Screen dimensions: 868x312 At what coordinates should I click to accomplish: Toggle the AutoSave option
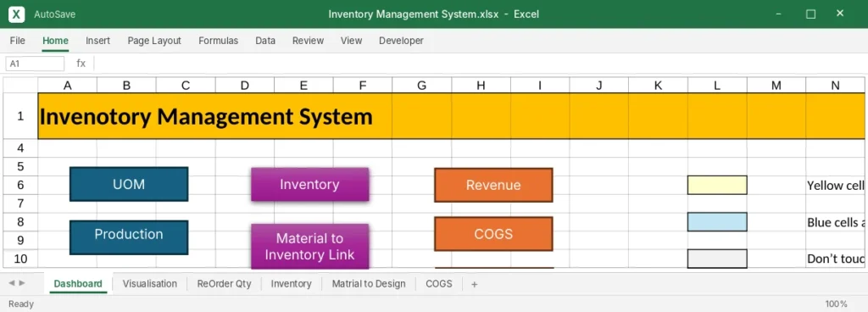point(54,14)
